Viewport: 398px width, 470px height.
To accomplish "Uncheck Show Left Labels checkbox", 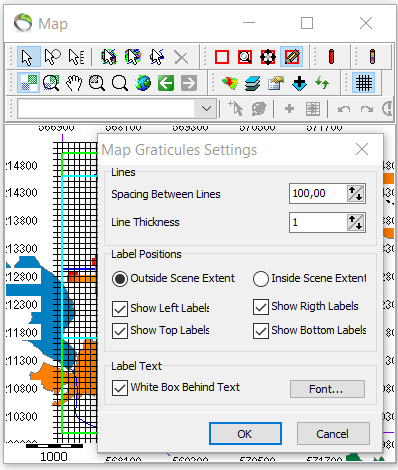I will [120, 309].
